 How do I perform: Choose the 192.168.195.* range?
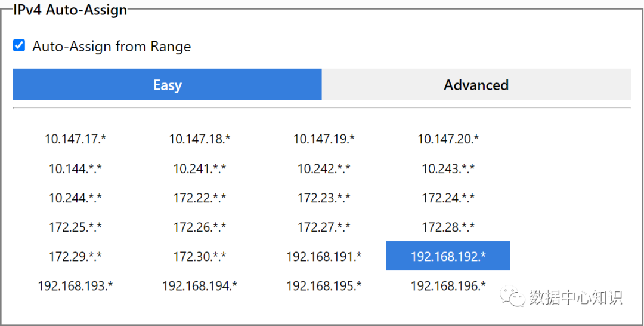tap(324, 286)
